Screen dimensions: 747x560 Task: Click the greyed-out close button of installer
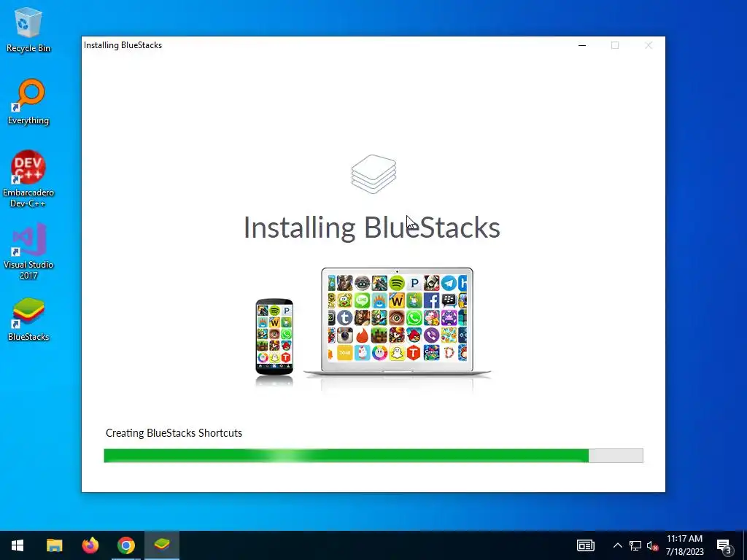[x=649, y=45]
